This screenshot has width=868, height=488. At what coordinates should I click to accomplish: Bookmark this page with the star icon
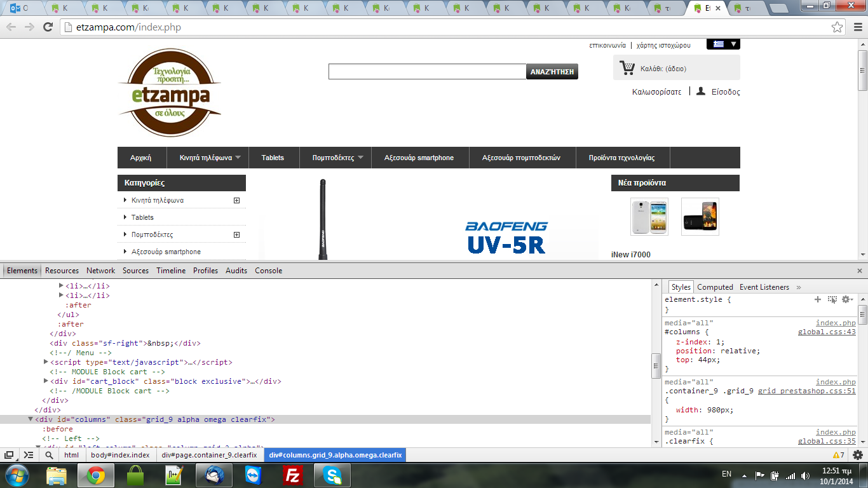pyautogui.click(x=837, y=27)
